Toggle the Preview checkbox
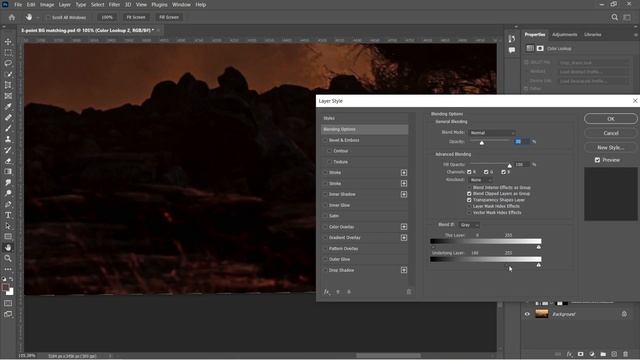 [x=598, y=160]
